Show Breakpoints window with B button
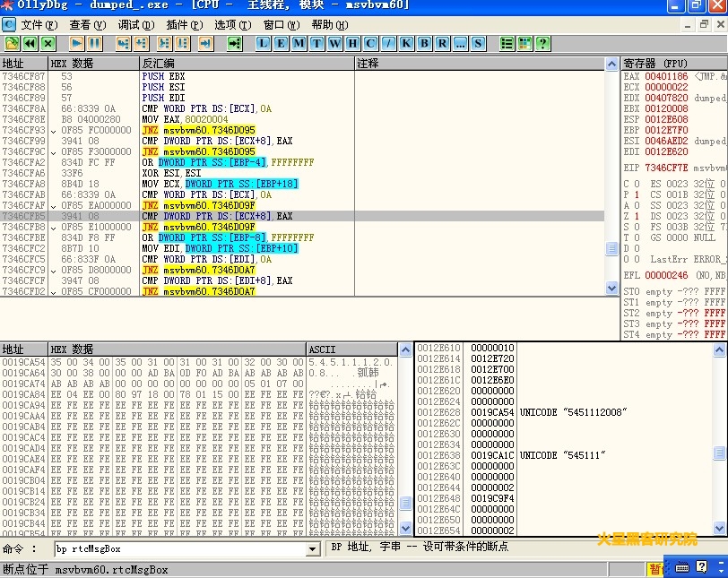Viewport: 728px width, 578px height. point(424,43)
